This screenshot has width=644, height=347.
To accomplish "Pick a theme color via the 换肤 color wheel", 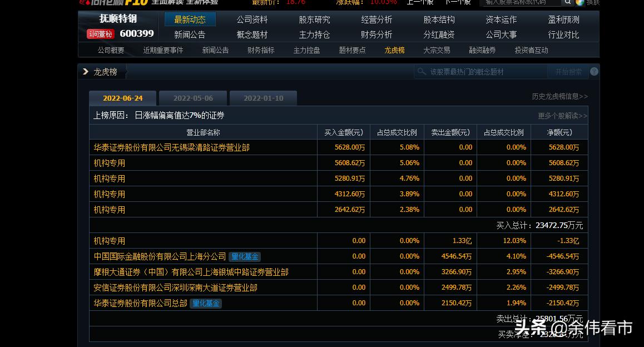I will point(579,3).
